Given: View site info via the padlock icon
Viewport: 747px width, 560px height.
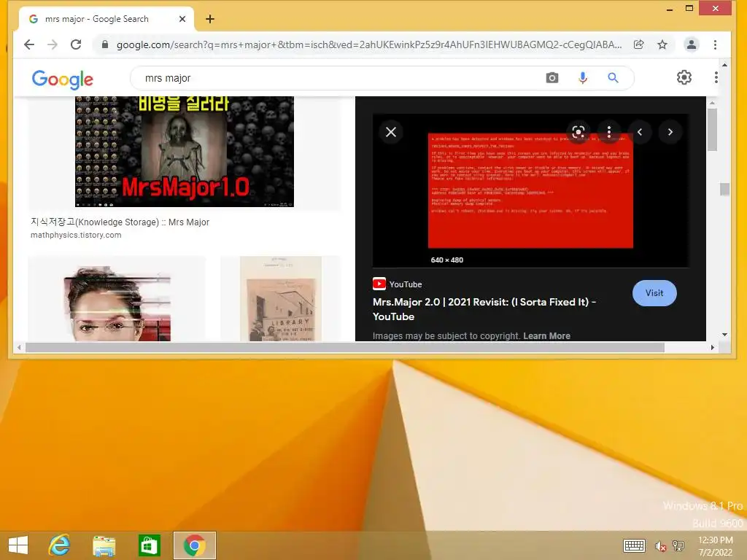Looking at the screenshot, I should (x=105, y=44).
